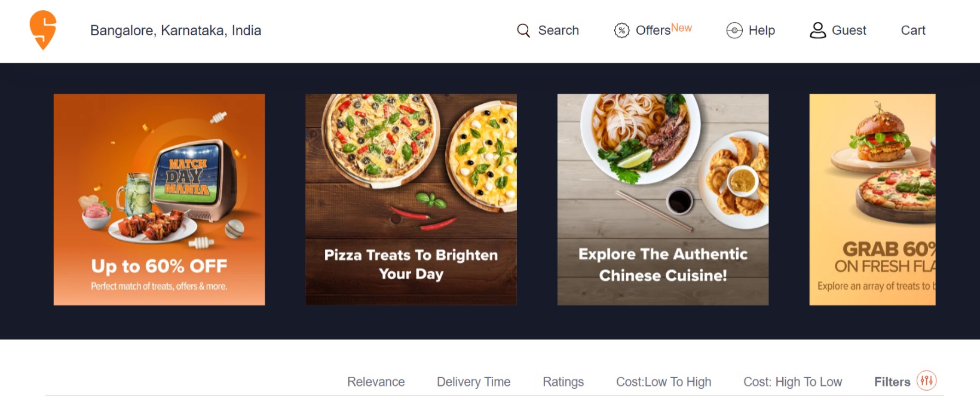This screenshot has height=417, width=980.
Task: Open the filters slider icon
Action: coord(926,381)
